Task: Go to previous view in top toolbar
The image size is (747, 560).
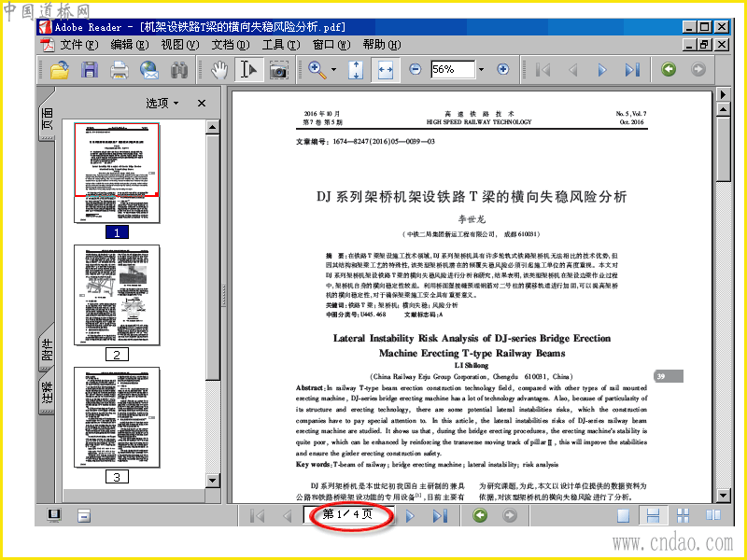Action: [x=669, y=69]
